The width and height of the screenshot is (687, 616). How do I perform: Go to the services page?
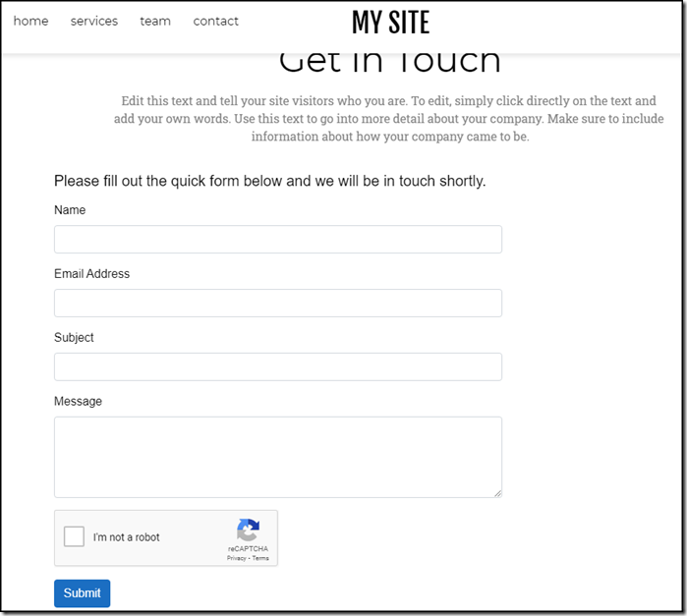94,21
